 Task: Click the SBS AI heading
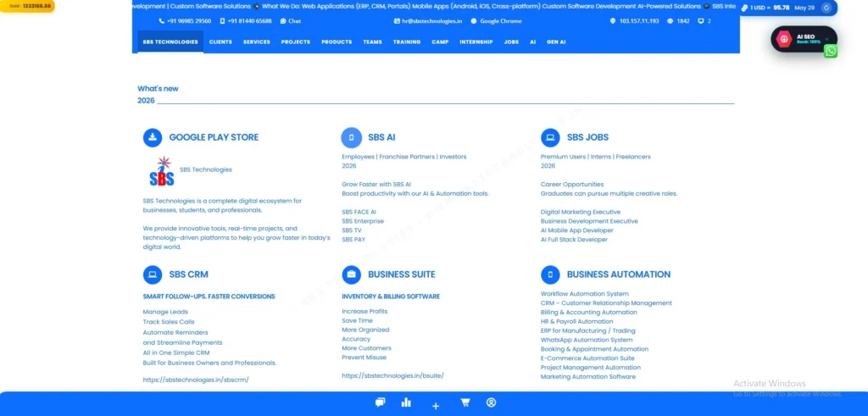point(381,138)
